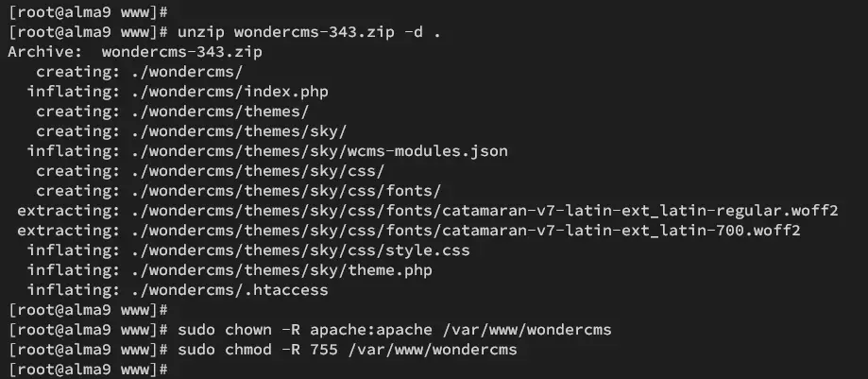
Task: Click the ./wondercms/themes/sky/css/ path
Action: 258,171
